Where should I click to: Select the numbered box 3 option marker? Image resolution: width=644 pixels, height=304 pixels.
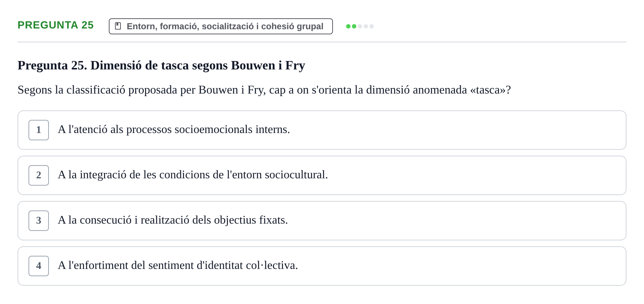39,221
